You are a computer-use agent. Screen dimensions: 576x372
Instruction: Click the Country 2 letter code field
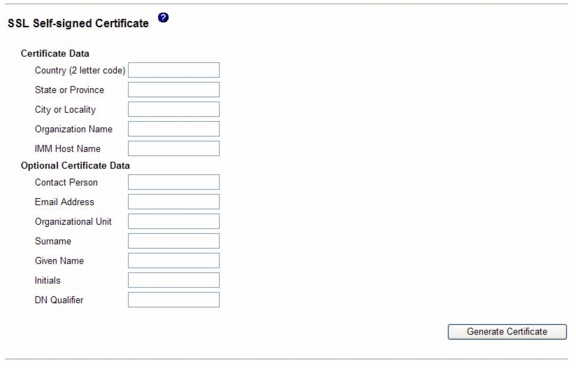pyautogui.click(x=174, y=70)
